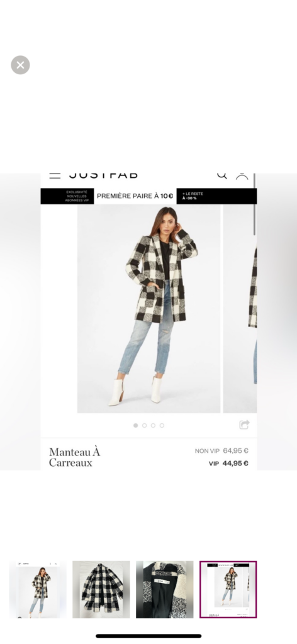Show the thumbnail of coat laid flat
Viewport: 297px width, 644px height.
point(101,589)
